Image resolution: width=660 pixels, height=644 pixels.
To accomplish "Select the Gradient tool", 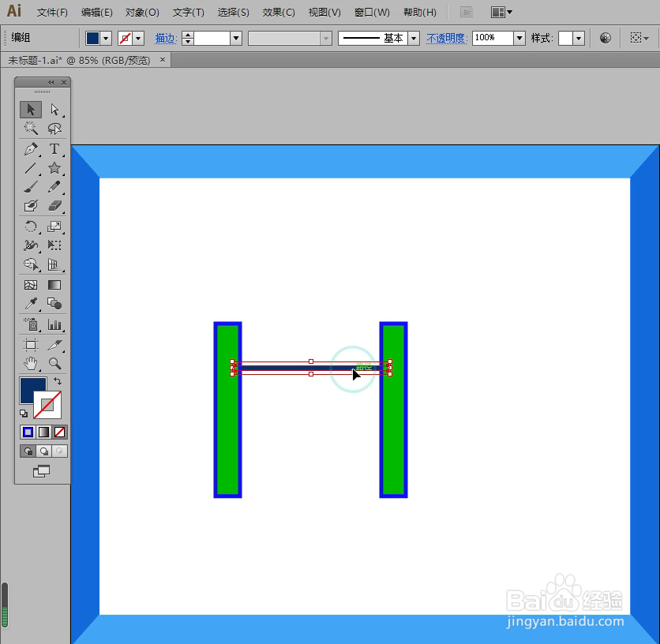I will click(x=54, y=285).
